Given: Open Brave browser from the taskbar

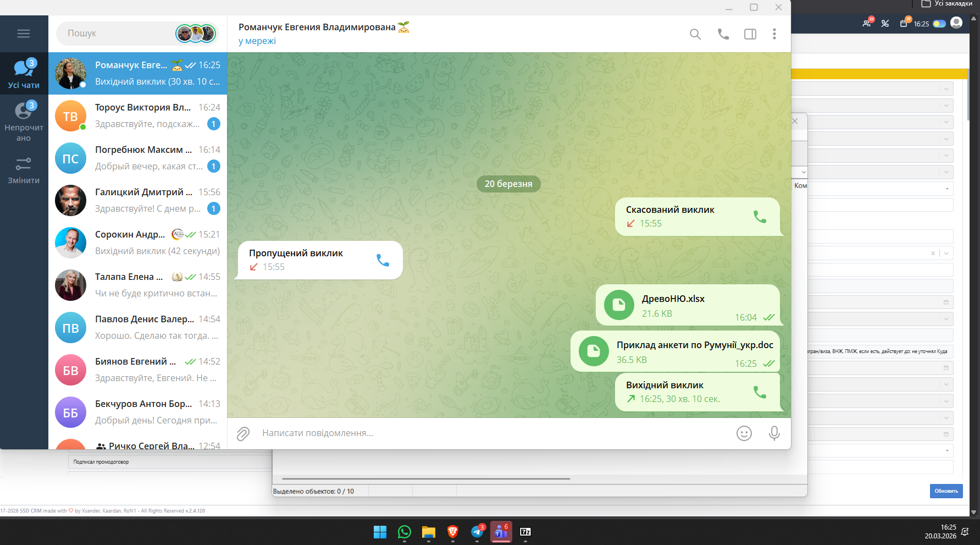Looking at the screenshot, I should point(453,532).
